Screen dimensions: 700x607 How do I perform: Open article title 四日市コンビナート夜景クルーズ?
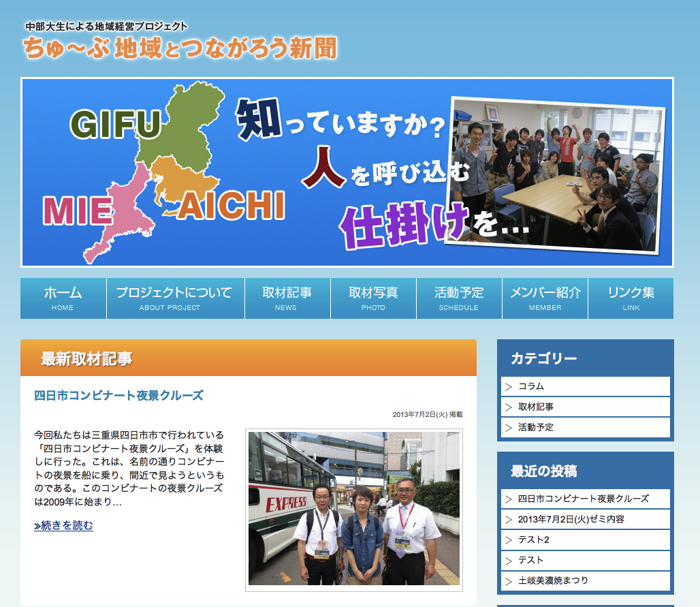(x=118, y=396)
